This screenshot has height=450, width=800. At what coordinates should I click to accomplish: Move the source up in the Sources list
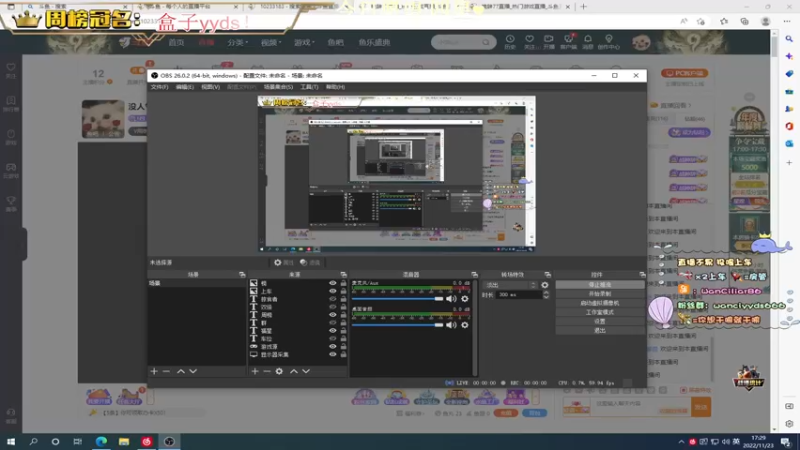(x=294, y=371)
